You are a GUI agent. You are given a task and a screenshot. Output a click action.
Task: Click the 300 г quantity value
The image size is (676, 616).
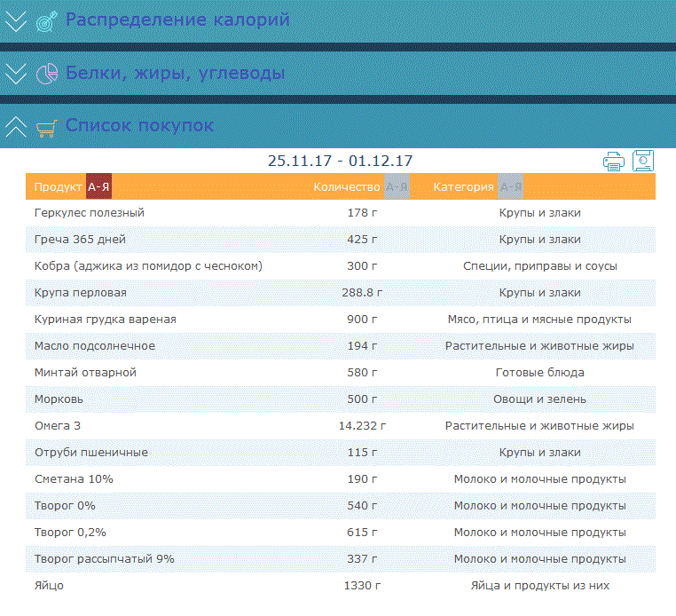tap(362, 266)
